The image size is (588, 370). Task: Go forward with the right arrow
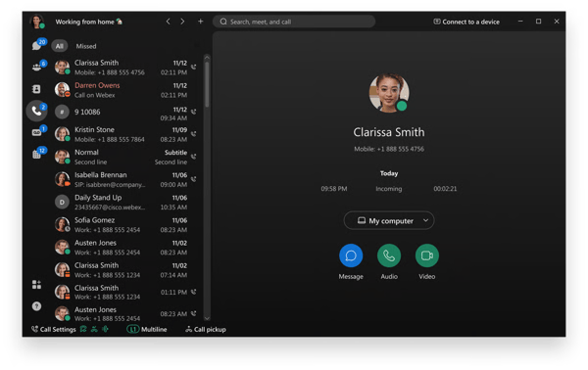tap(182, 22)
